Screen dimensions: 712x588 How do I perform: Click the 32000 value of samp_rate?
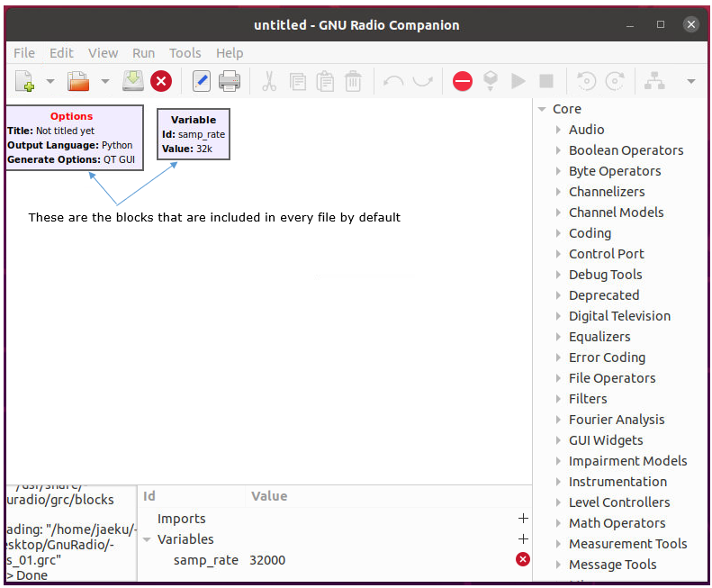click(x=267, y=560)
